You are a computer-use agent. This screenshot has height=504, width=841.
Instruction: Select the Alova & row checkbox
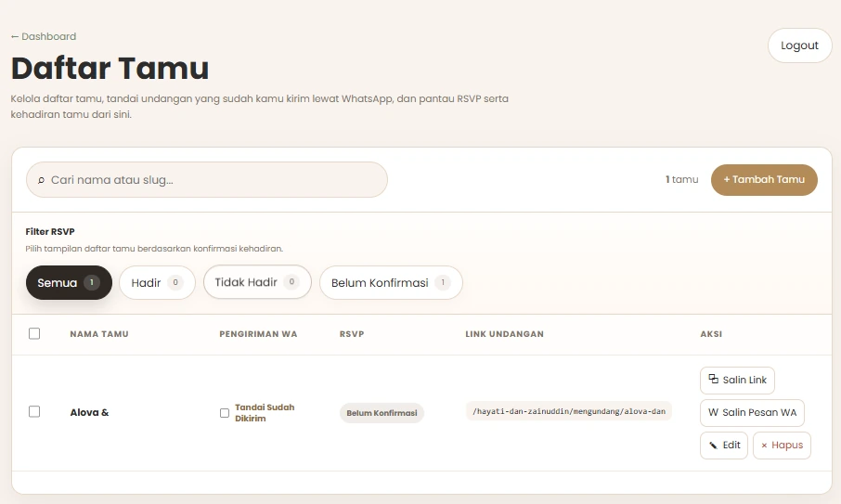(34, 411)
